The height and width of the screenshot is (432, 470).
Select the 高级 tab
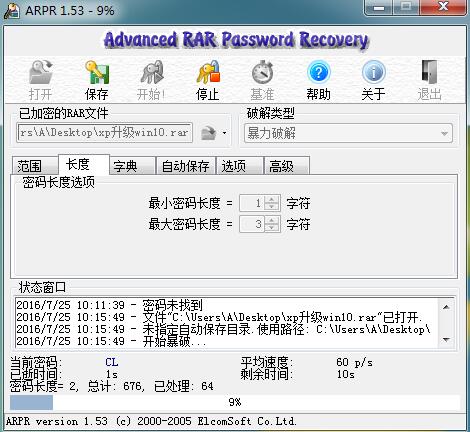[x=287, y=166]
